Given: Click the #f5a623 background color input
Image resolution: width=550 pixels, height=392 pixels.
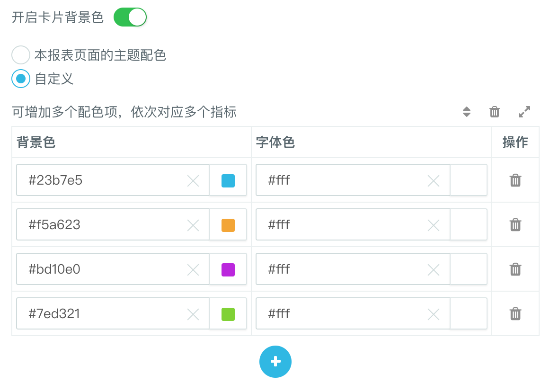Looking at the screenshot, I should point(113,224).
